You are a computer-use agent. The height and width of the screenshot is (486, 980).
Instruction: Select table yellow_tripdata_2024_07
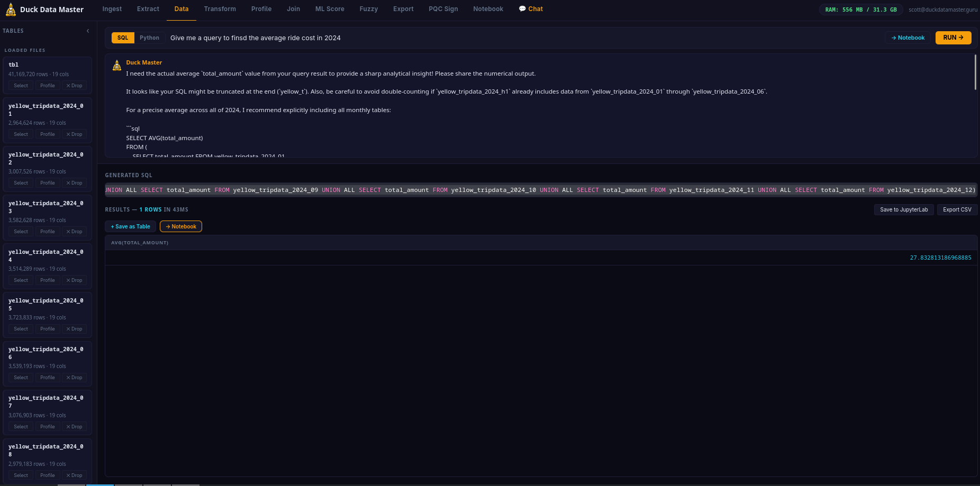(21, 427)
